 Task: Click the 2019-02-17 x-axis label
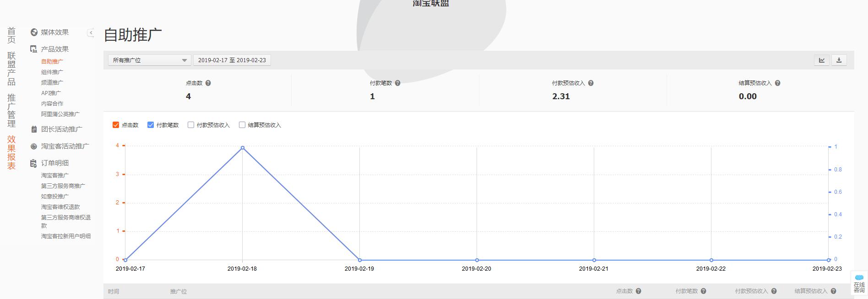coord(130,269)
